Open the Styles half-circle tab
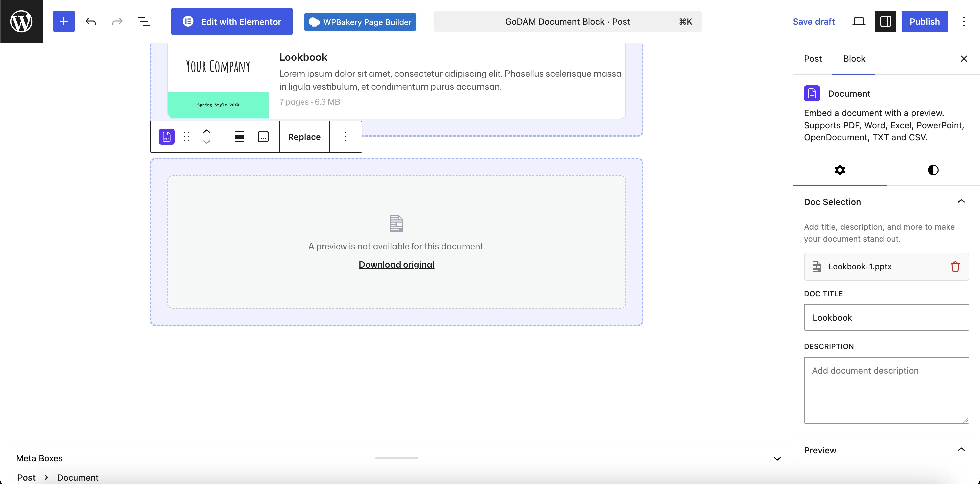Viewport: 980px width, 484px height. point(933,170)
